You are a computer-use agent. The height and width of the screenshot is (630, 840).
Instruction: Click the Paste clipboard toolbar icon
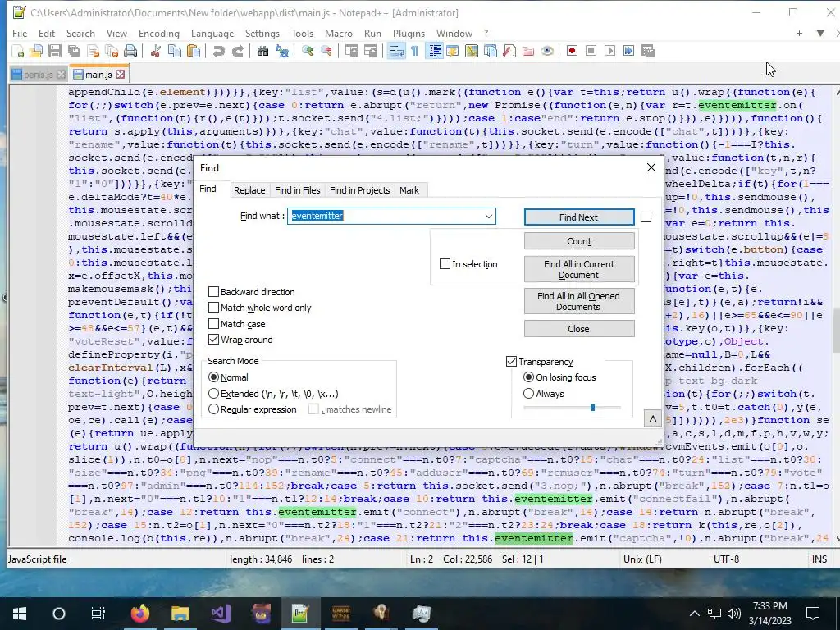(194, 51)
